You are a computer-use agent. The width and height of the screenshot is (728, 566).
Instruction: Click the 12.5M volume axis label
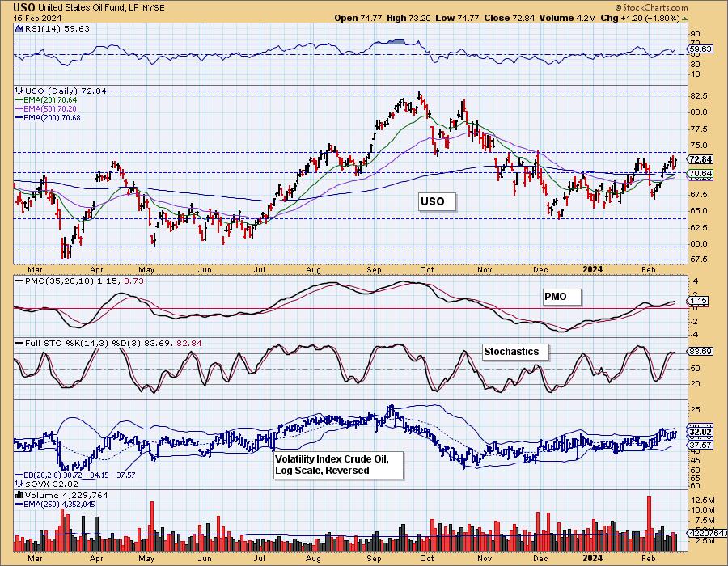point(702,501)
